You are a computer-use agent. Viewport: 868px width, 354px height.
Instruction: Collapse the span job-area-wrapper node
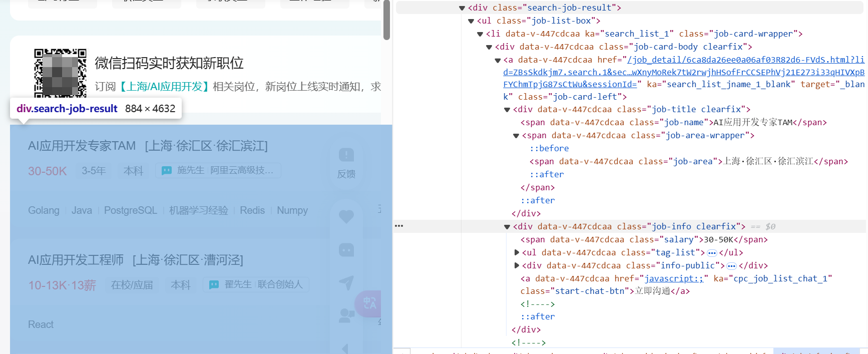(516, 136)
